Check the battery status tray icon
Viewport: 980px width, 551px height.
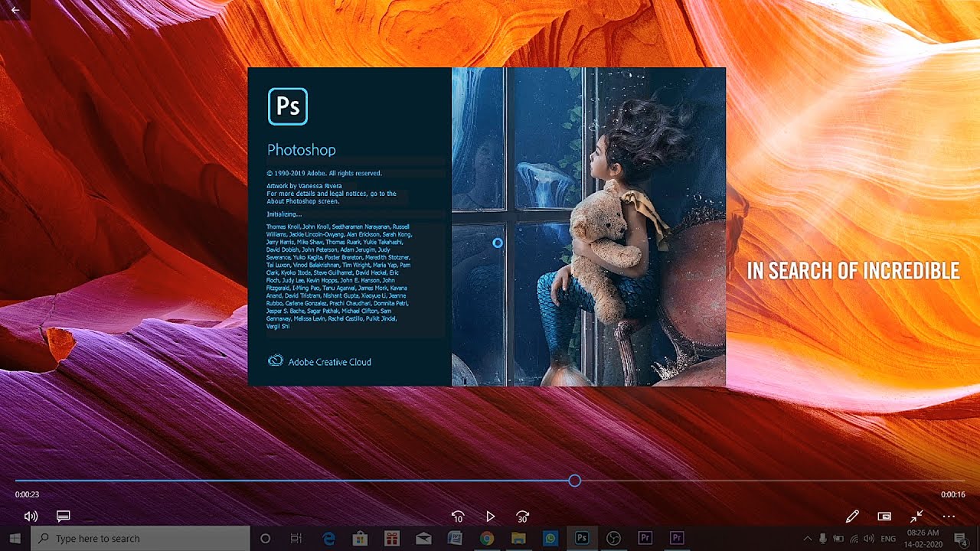point(838,539)
